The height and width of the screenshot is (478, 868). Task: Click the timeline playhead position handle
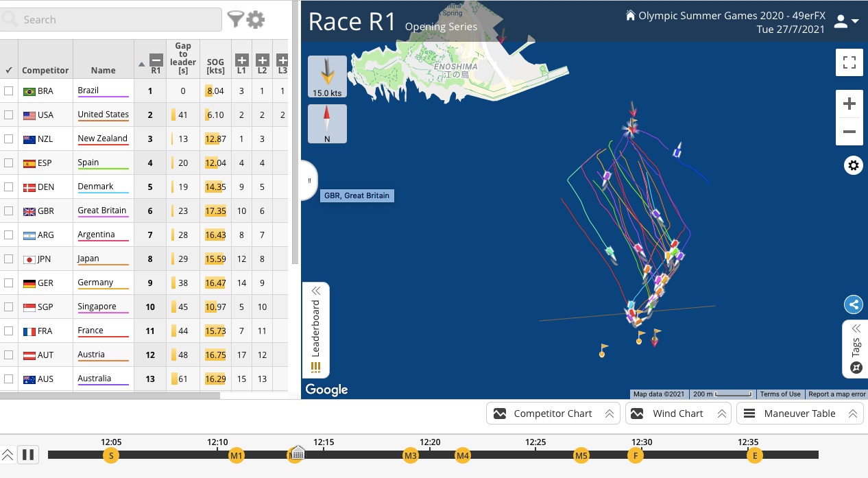pos(298,453)
